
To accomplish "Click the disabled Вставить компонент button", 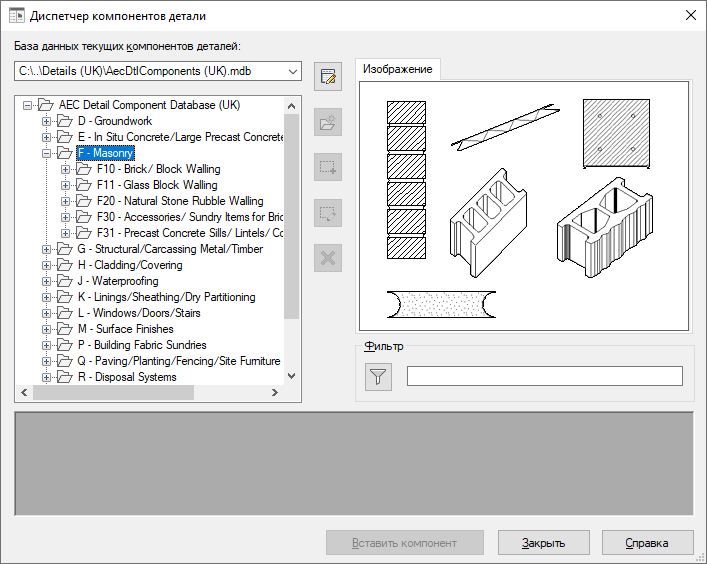I will tap(404, 543).
